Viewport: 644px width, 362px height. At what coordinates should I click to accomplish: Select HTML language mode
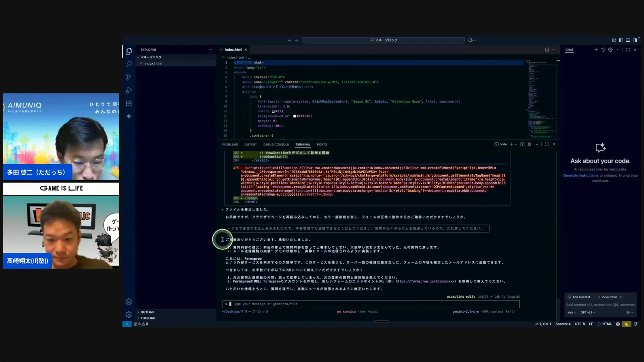pos(607,324)
